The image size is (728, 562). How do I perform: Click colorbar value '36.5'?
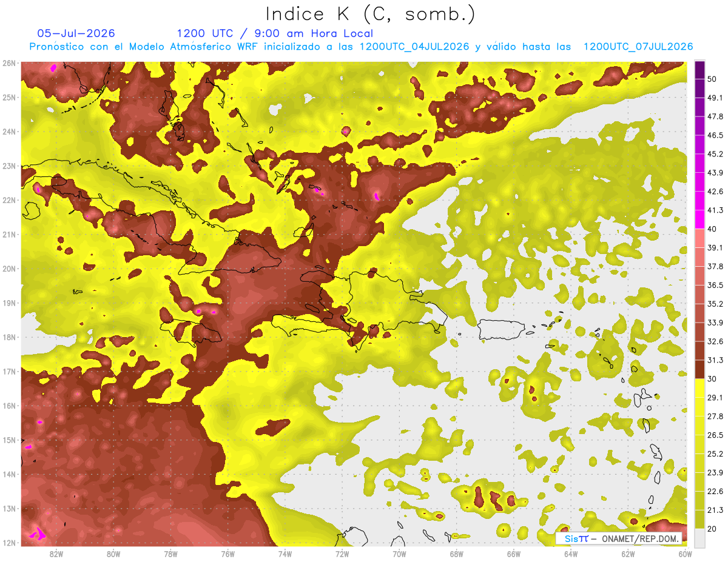[715, 285]
